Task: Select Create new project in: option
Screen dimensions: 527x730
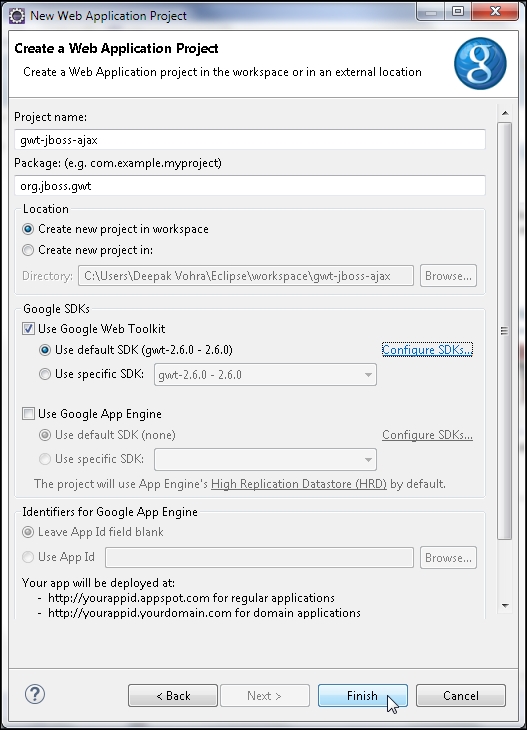Action: tap(28, 250)
